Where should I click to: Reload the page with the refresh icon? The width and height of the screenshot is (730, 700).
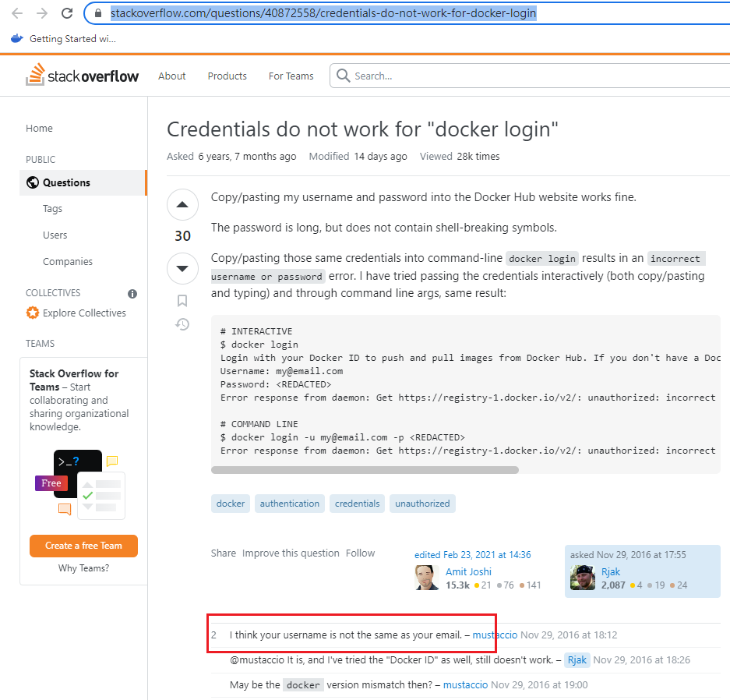pos(65,13)
